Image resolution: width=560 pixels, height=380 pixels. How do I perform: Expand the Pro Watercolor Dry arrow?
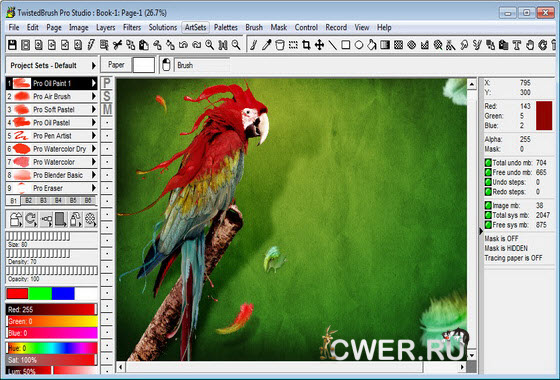(x=94, y=149)
